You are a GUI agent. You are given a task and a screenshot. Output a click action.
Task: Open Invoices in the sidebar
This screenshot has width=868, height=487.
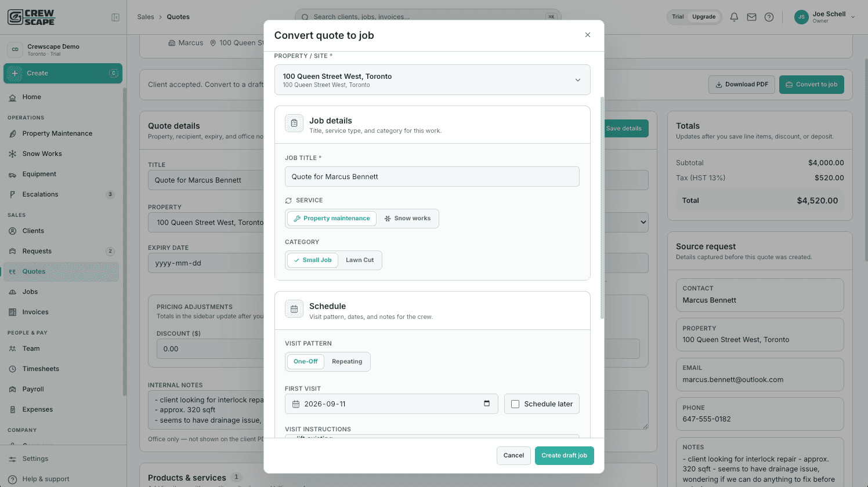[x=63, y=312]
